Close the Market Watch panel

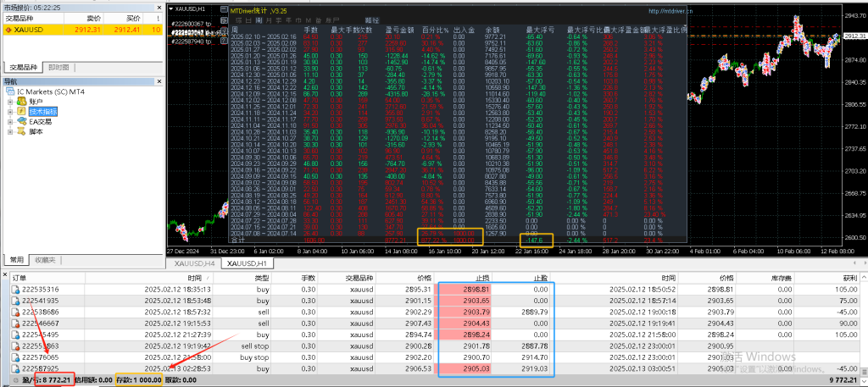pyautogui.click(x=161, y=6)
